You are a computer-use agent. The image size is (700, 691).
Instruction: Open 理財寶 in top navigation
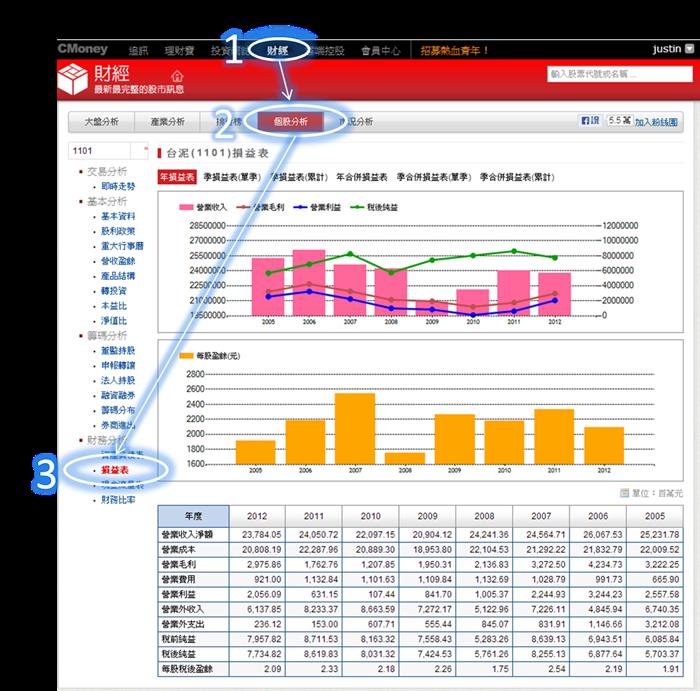pyautogui.click(x=179, y=50)
